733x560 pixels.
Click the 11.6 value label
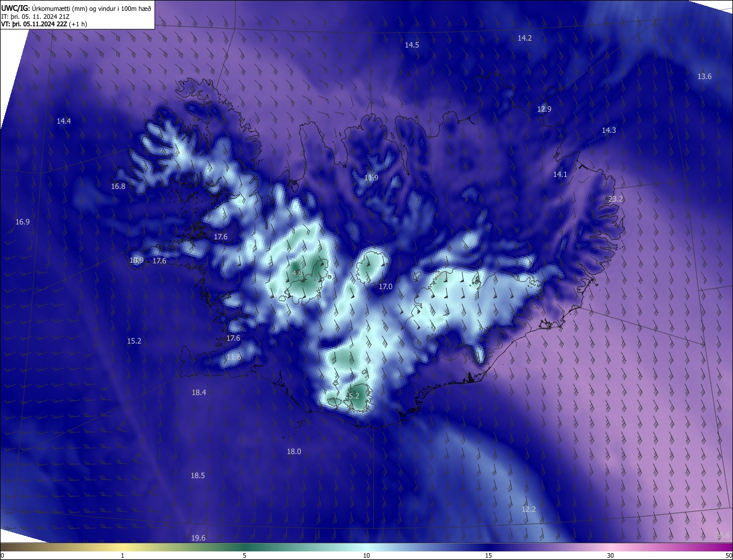point(234,357)
